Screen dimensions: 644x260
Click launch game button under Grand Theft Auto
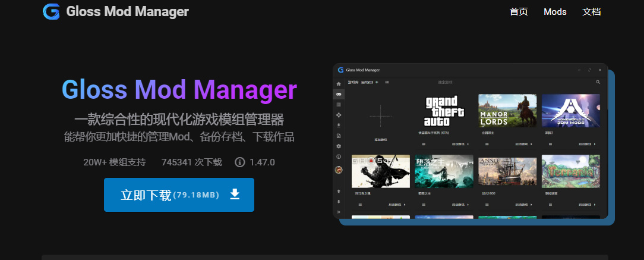tap(460, 145)
